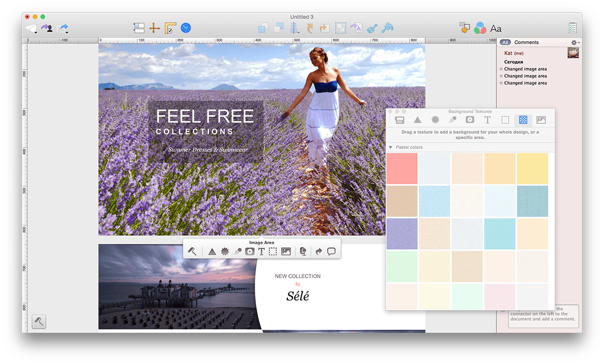Image resolution: width=604 pixels, height=364 pixels.
Task: Select the All filter pill in comments panel
Action: pos(505,42)
